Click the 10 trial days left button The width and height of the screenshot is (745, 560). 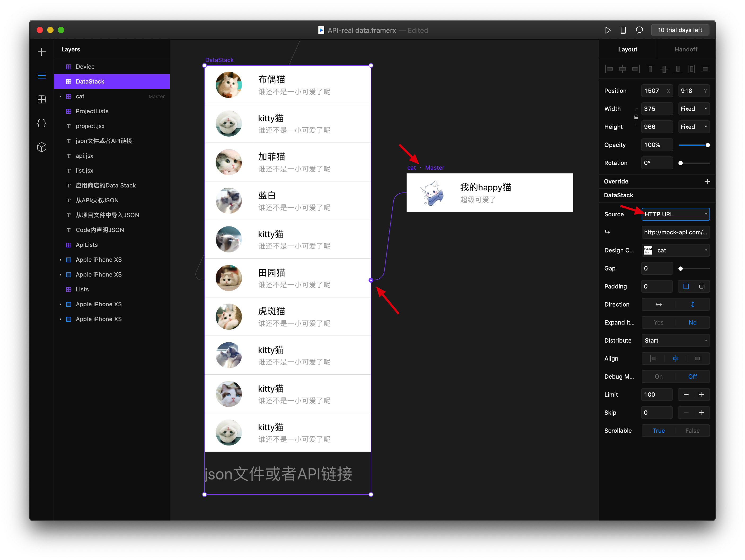[680, 30]
